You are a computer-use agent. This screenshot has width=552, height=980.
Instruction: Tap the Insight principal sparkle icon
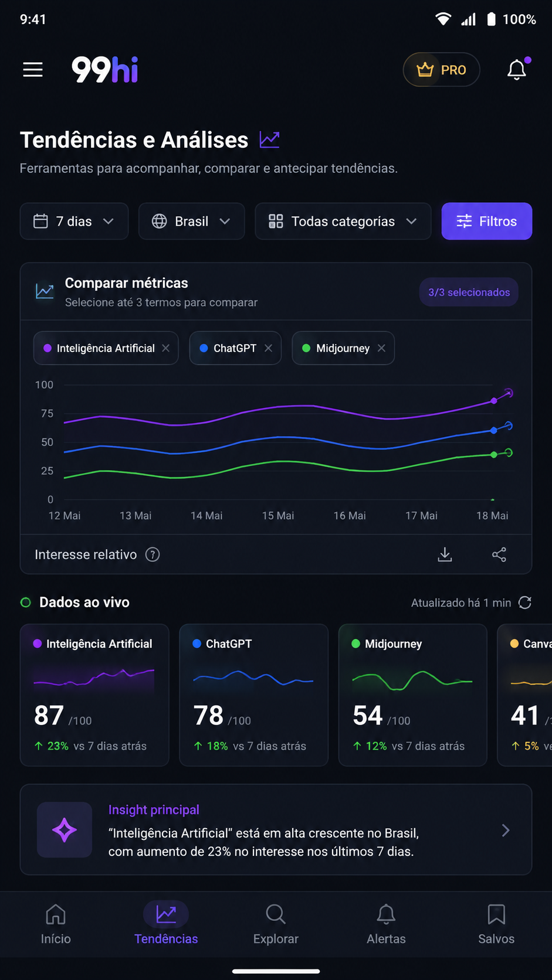[x=65, y=830]
